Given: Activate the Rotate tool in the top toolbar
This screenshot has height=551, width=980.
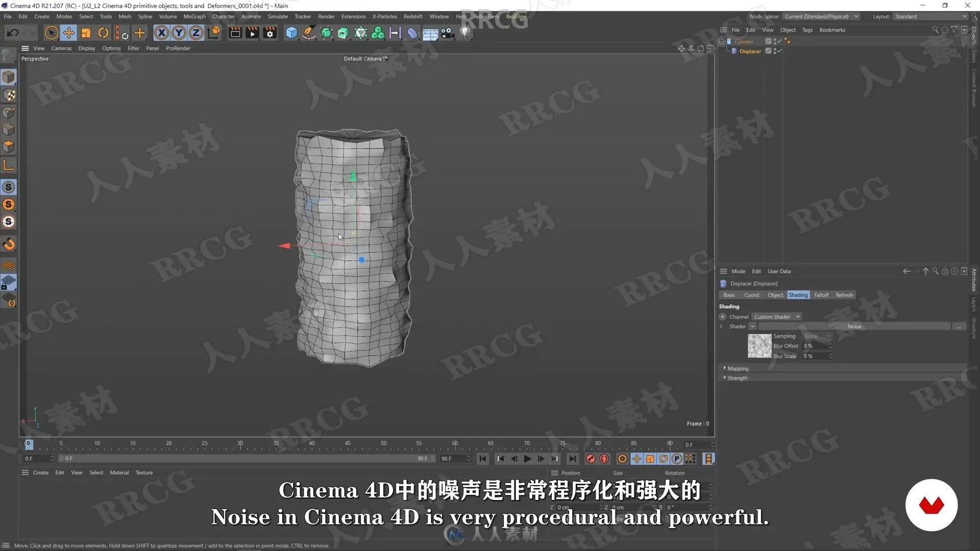Looking at the screenshot, I should tap(103, 33).
